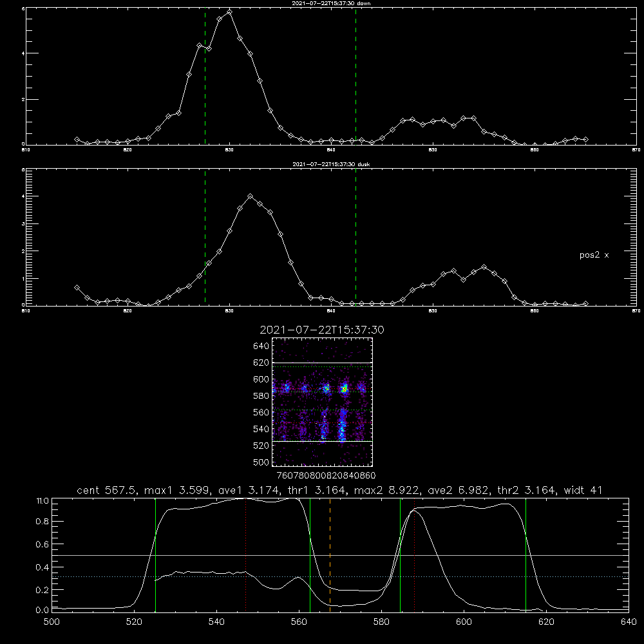Click the '500' y-axis label beside the heatmap
The height and width of the screenshot is (644, 644).
[x=261, y=462]
